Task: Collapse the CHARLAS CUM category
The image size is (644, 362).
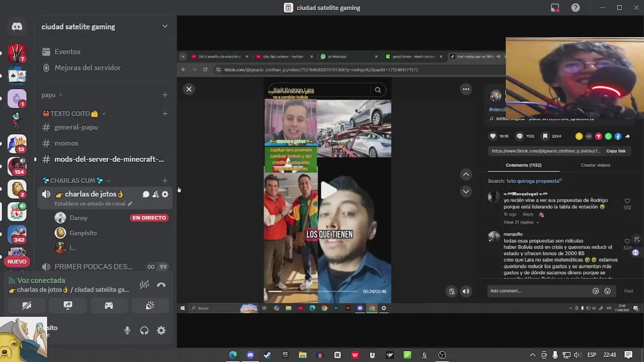Action: pos(76,180)
